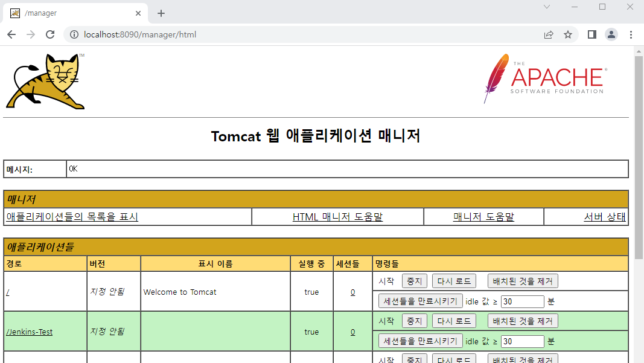Select the /manager browser tab
The height and width of the screenshot is (363, 644).
point(75,13)
